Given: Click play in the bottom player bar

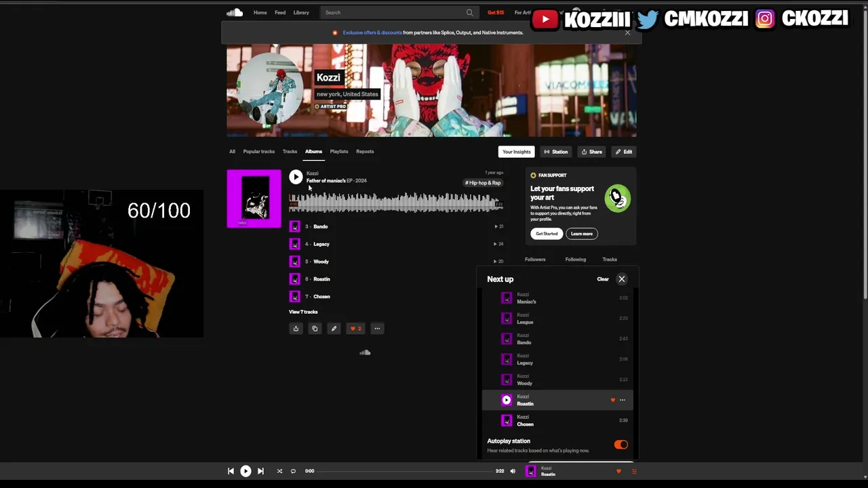Looking at the screenshot, I should click(x=245, y=471).
